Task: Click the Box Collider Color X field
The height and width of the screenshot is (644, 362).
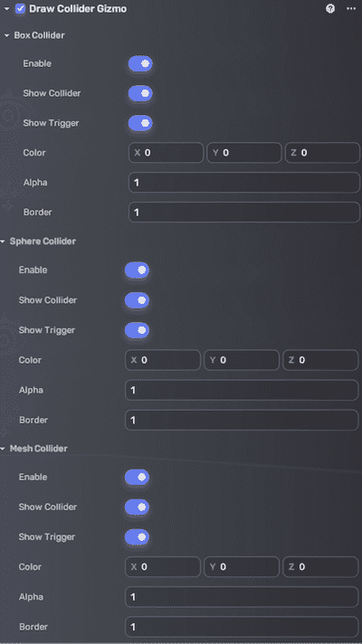Action: point(166,153)
